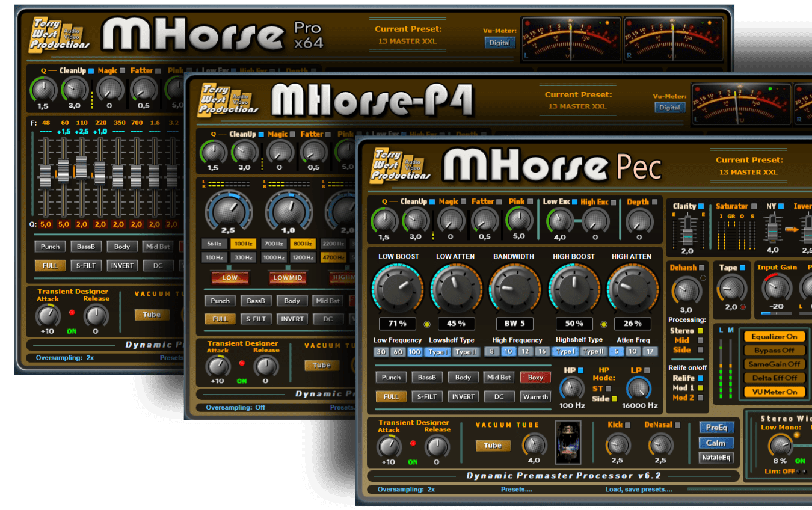Toggle the DeNasal checkbox
The image size is (812, 510).
pyautogui.click(x=677, y=425)
